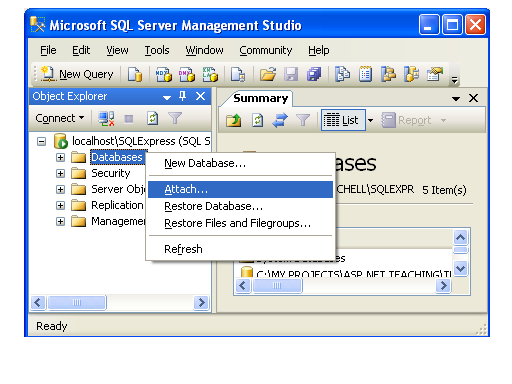Screen dimensions: 512x384
Task: Click the Database Engine Query icon
Action: pyautogui.click(x=135, y=74)
